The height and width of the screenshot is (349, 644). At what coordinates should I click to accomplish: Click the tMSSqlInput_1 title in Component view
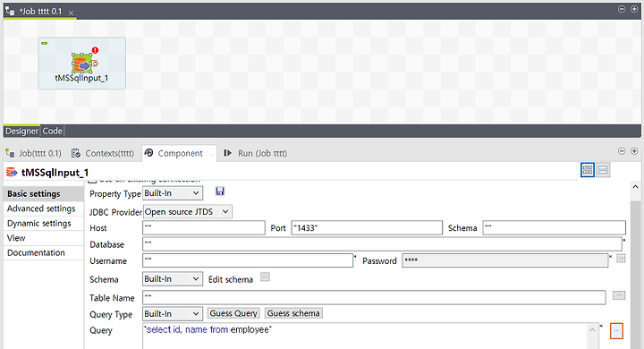[55, 172]
